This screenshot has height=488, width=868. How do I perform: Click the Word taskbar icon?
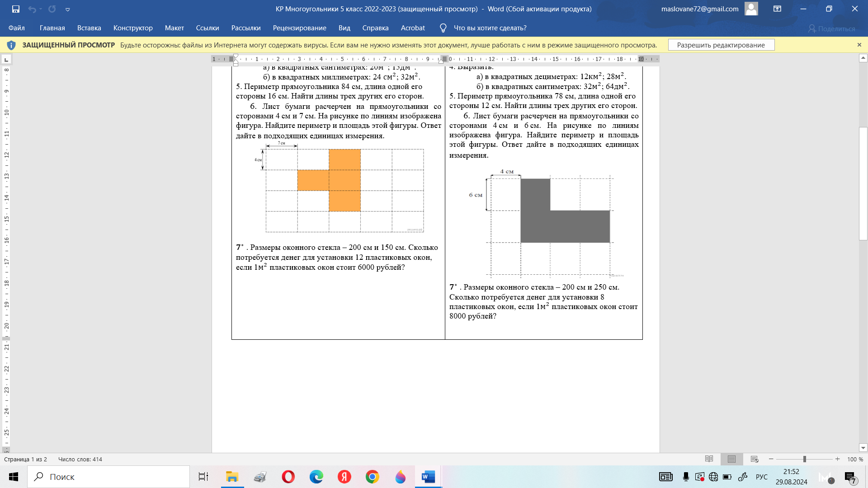point(428,477)
